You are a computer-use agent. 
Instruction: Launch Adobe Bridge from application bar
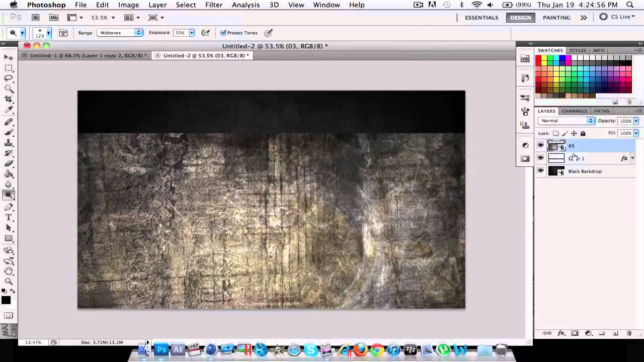35,17
